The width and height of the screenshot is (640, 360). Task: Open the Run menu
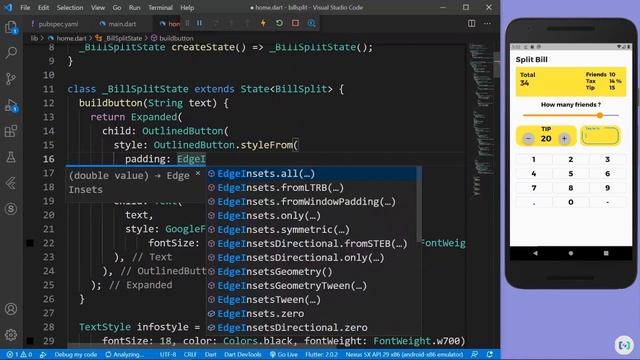coord(134,7)
